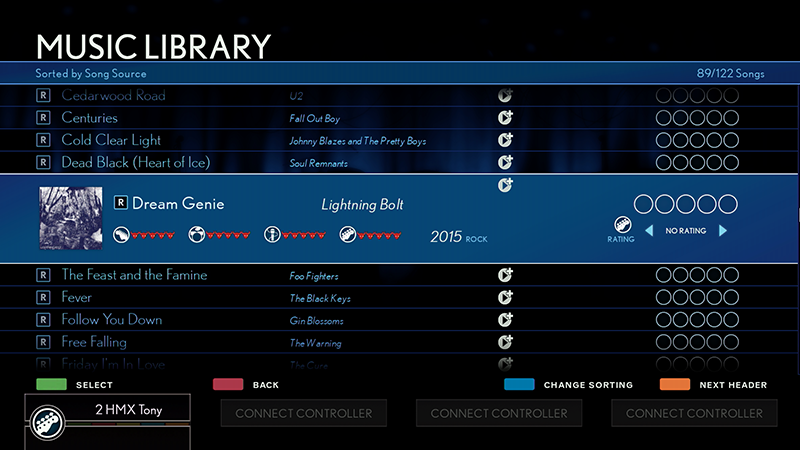Select The Feast and the Famine song
800x450 pixels.
pyautogui.click(x=134, y=275)
